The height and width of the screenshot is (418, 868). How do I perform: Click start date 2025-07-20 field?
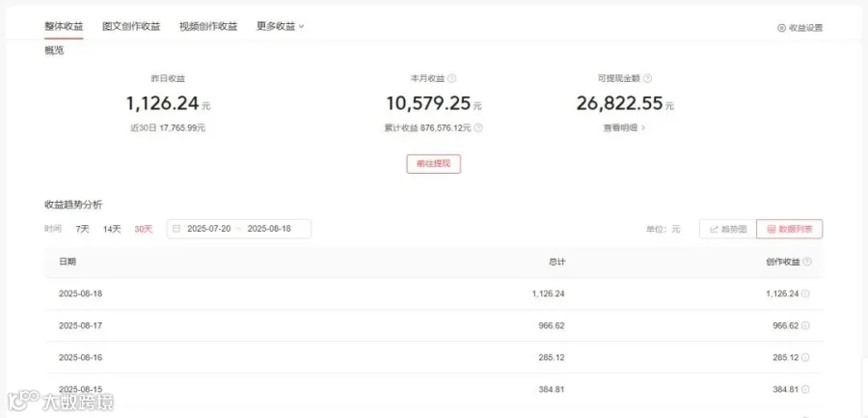tap(209, 229)
